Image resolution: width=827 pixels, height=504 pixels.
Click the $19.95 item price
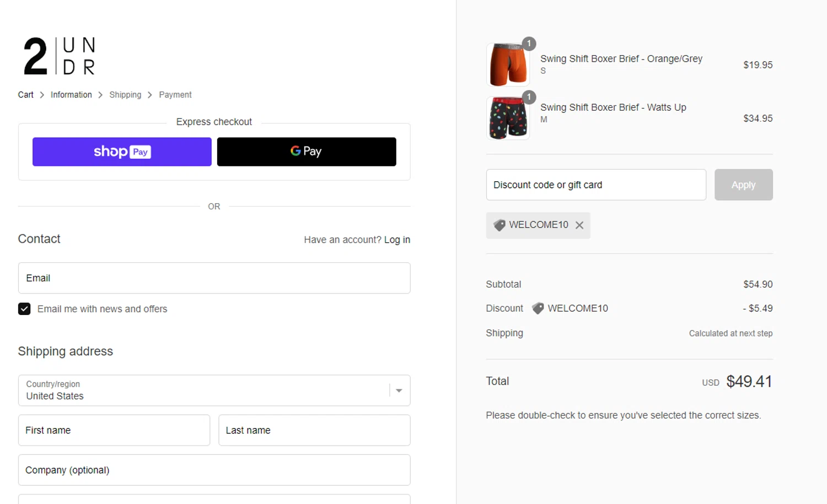(x=758, y=65)
